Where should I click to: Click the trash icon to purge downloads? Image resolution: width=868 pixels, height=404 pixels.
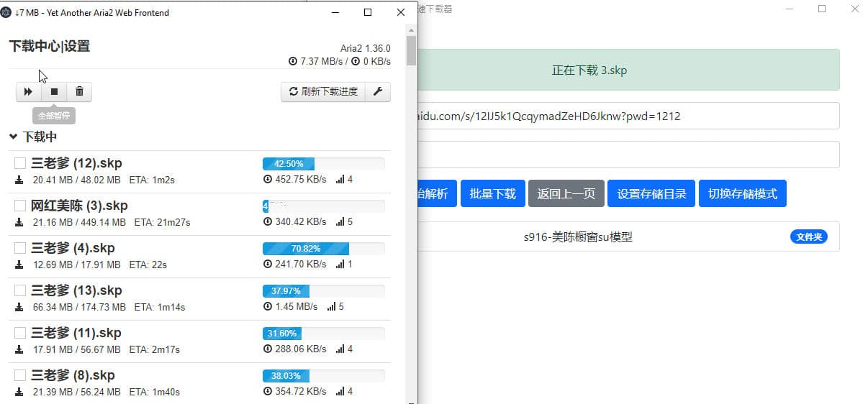click(x=79, y=92)
